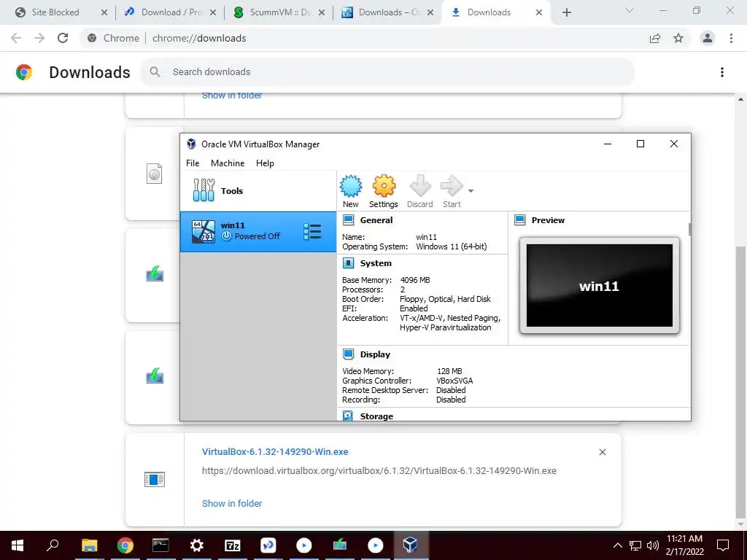Open Chrome tab search chevron
This screenshot has width=747, height=560.
click(x=630, y=10)
